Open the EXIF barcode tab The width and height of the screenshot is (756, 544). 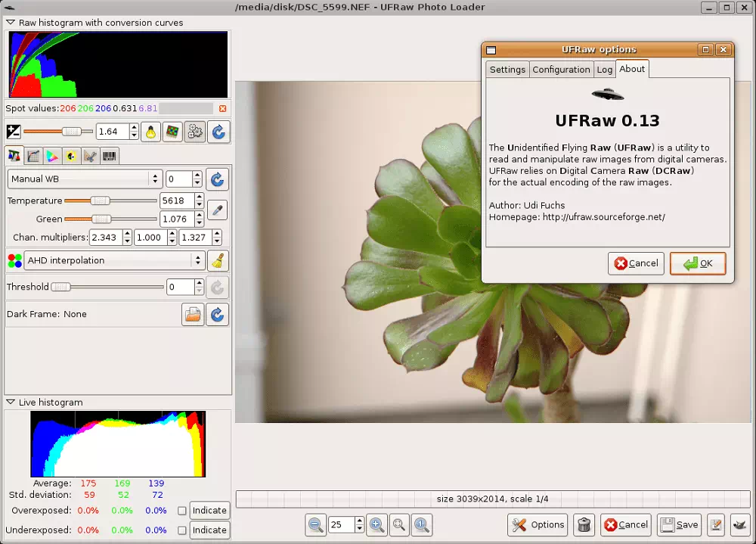pos(110,156)
